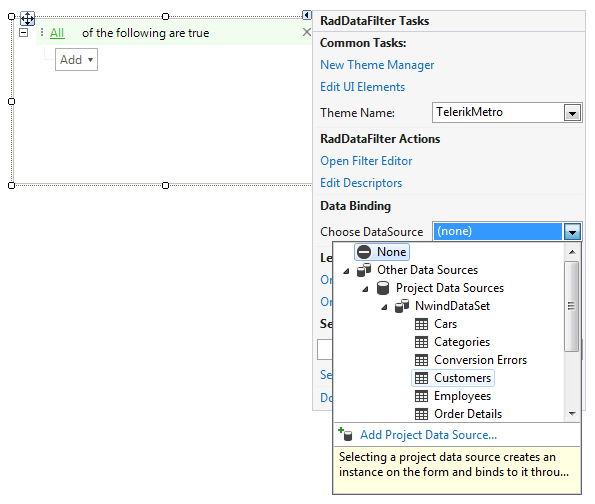Open the Theme Name combo box arrow
The height and width of the screenshot is (504, 595).
pyautogui.click(x=572, y=113)
